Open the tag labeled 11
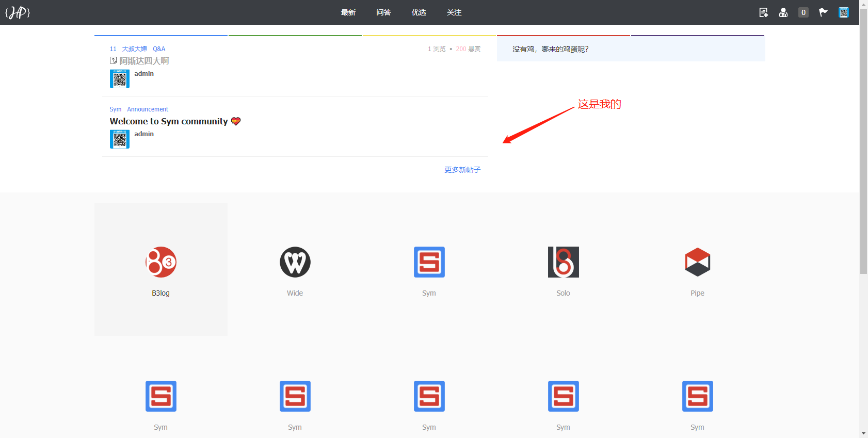The height and width of the screenshot is (438, 868). [113, 49]
